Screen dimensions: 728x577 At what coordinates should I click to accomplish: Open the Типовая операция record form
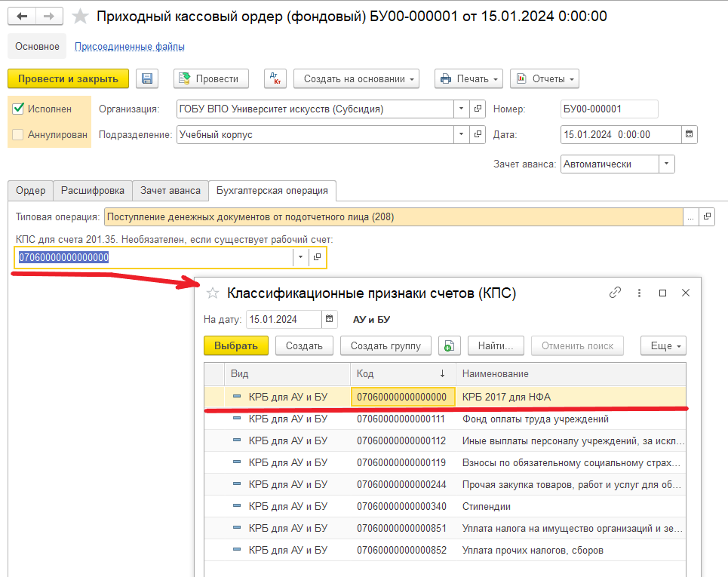707,216
